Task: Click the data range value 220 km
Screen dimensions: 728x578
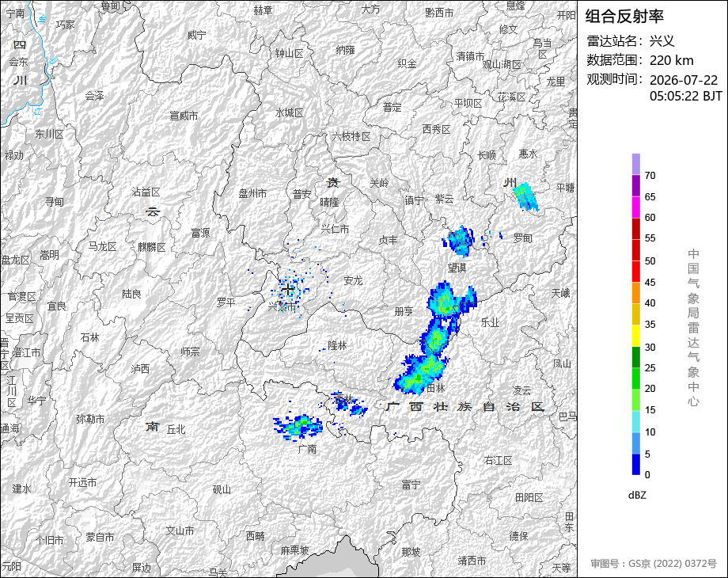Action: point(671,60)
